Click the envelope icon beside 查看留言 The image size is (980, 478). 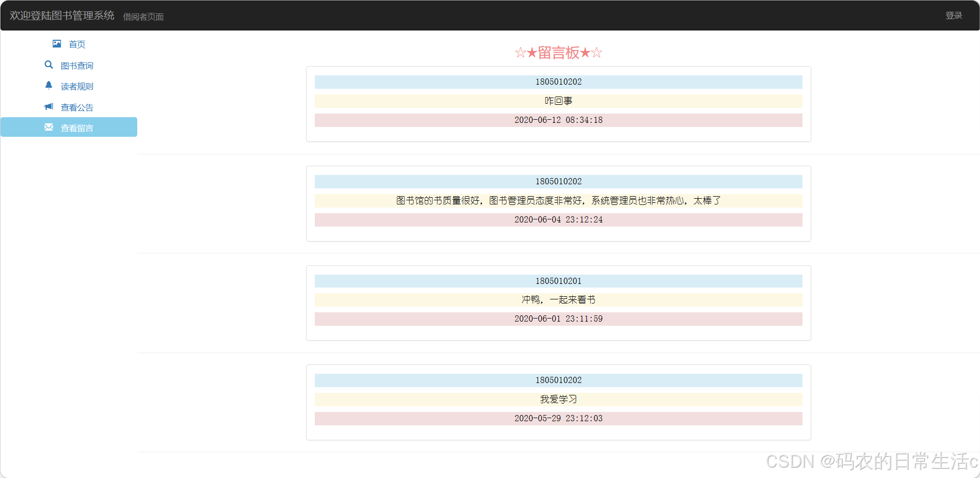(49, 127)
